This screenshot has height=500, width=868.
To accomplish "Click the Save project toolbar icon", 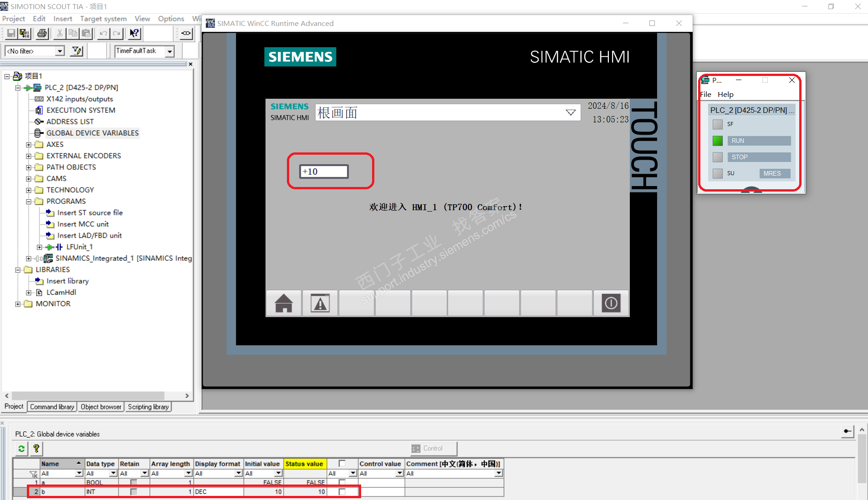I will point(11,33).
